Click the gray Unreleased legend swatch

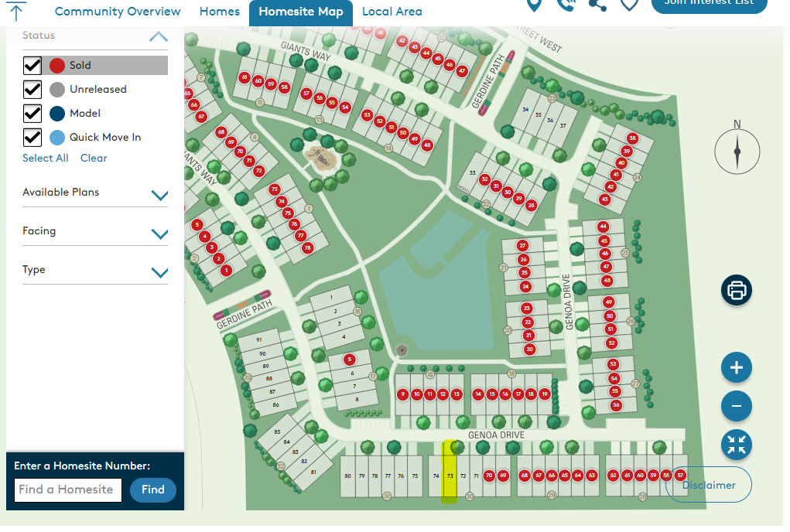(57, 90)
